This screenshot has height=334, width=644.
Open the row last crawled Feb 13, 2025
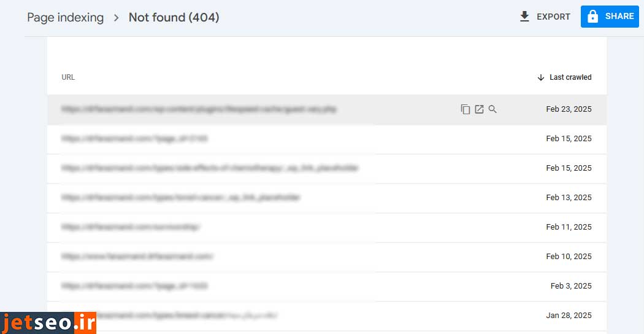point(181,198)
